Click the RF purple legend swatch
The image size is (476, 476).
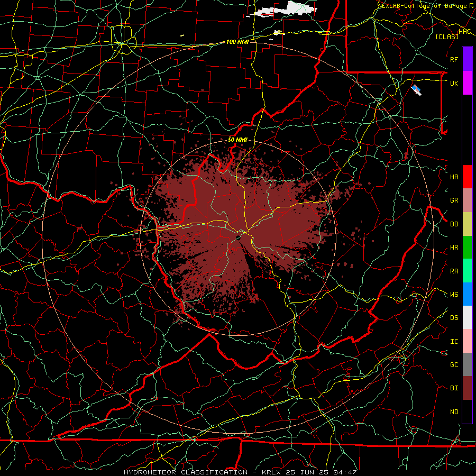467,59
